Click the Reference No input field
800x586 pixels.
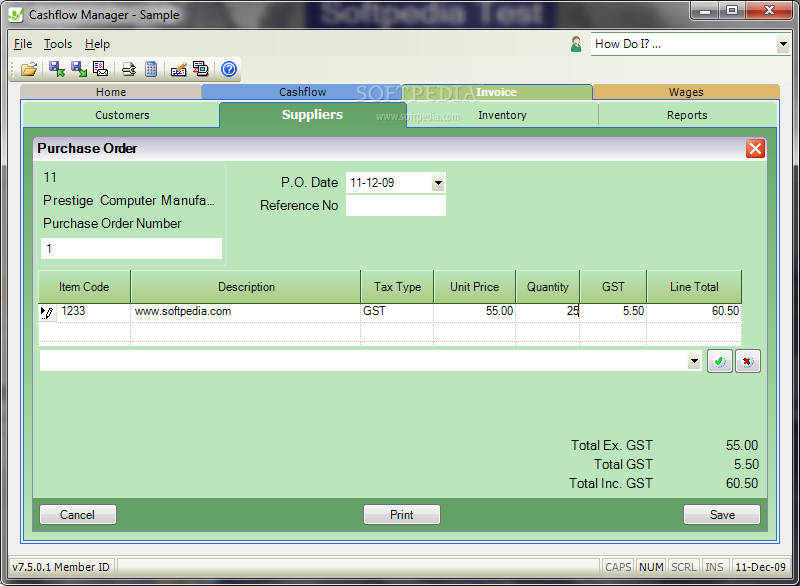click(396, 206)
